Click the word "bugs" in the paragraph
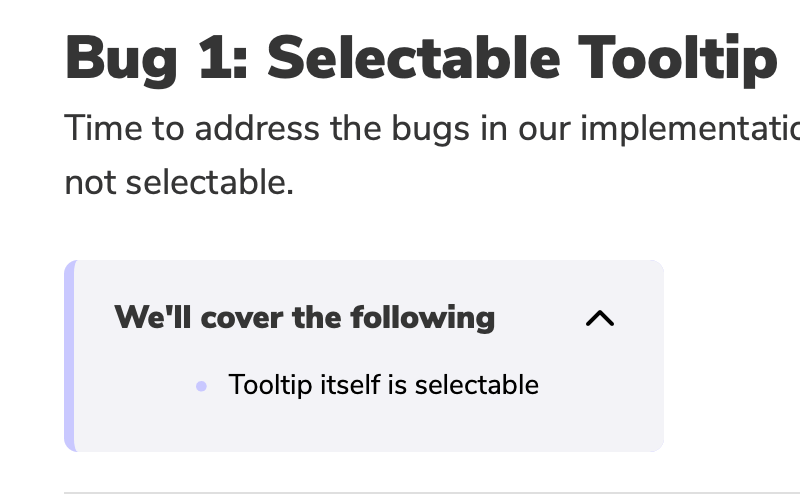This screenshot has height=494, width=800. coord(431,129)
